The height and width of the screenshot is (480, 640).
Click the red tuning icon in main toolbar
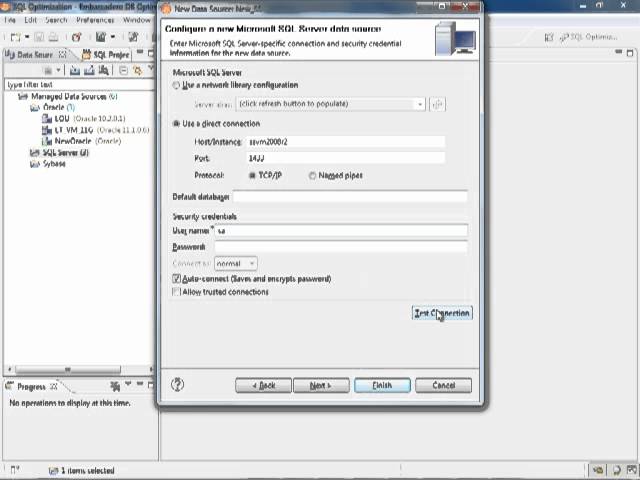76,37
